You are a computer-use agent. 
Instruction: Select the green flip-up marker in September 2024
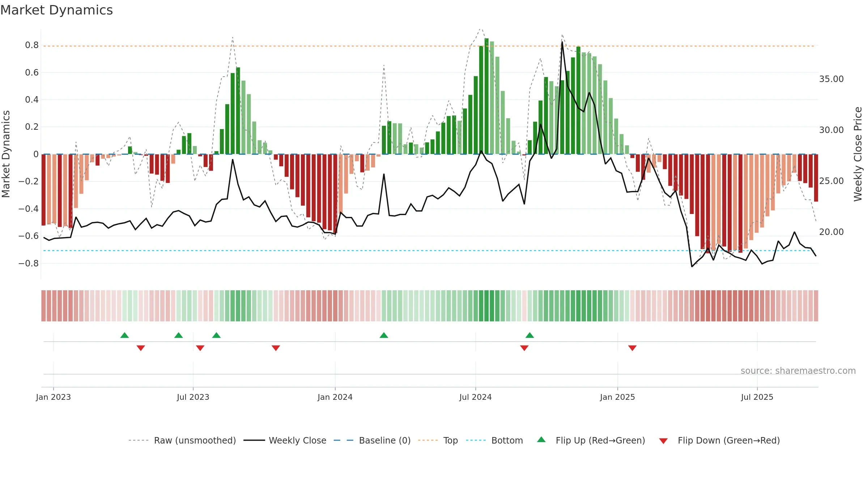click(529, 335)
